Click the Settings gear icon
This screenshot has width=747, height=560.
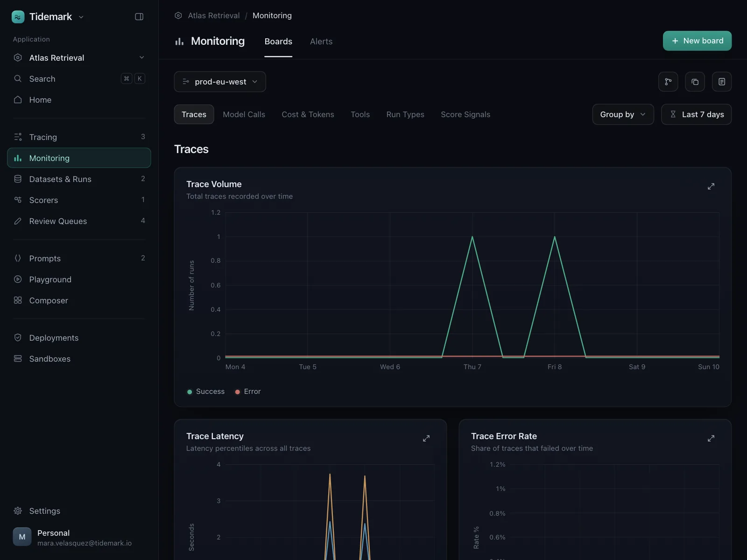point(18,511)
